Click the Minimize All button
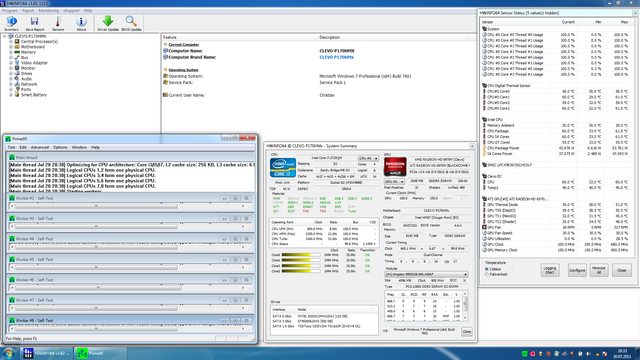This screenshot has height=360, width=640. pos(599,270)
